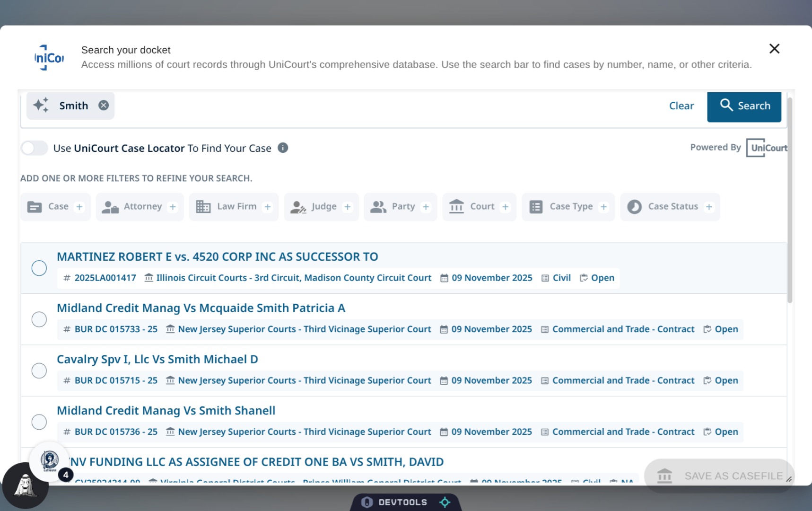
Task: Open Midland Credit Manag Vs Smith Shanell
Action: pos(166,411)
